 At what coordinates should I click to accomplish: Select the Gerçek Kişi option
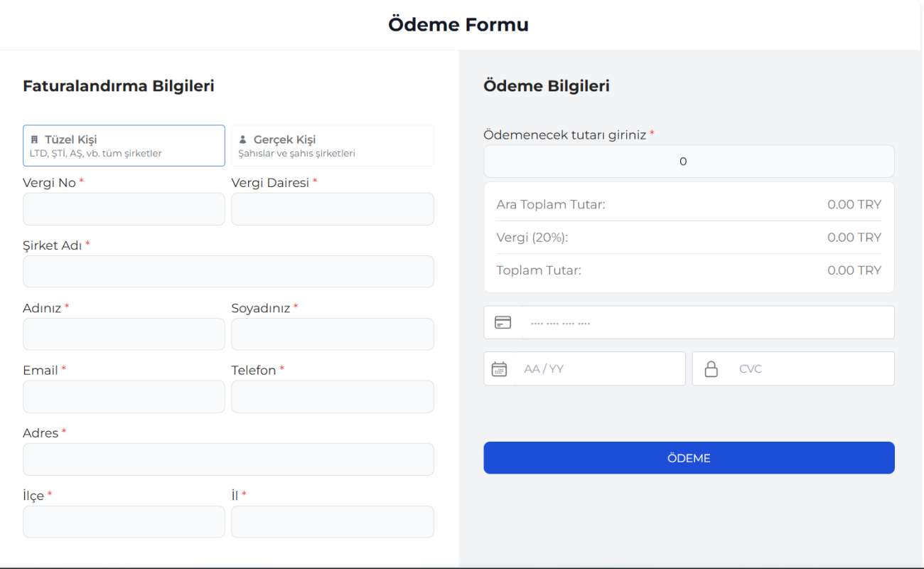coord(332,146)
